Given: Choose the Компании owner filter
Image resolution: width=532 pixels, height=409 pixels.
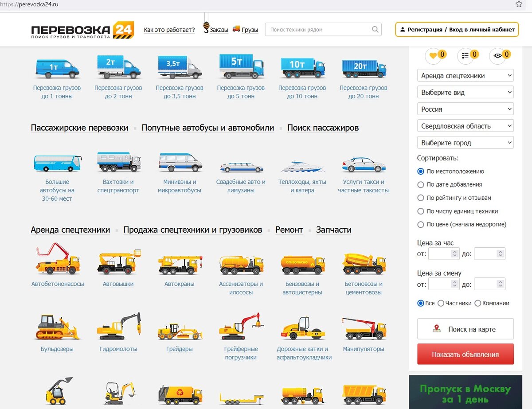Looking at the screenshot, I should point(477,303).
